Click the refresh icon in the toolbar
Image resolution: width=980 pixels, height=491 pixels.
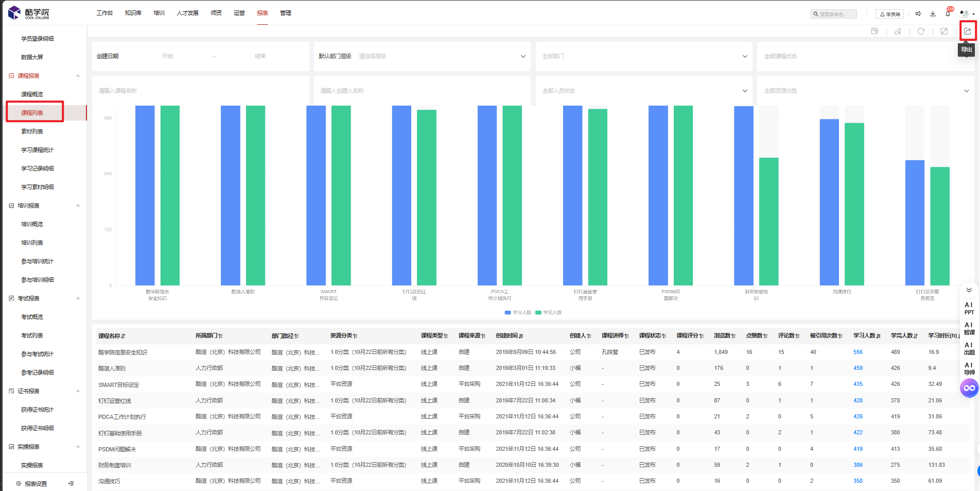click(x=921, y=31)
